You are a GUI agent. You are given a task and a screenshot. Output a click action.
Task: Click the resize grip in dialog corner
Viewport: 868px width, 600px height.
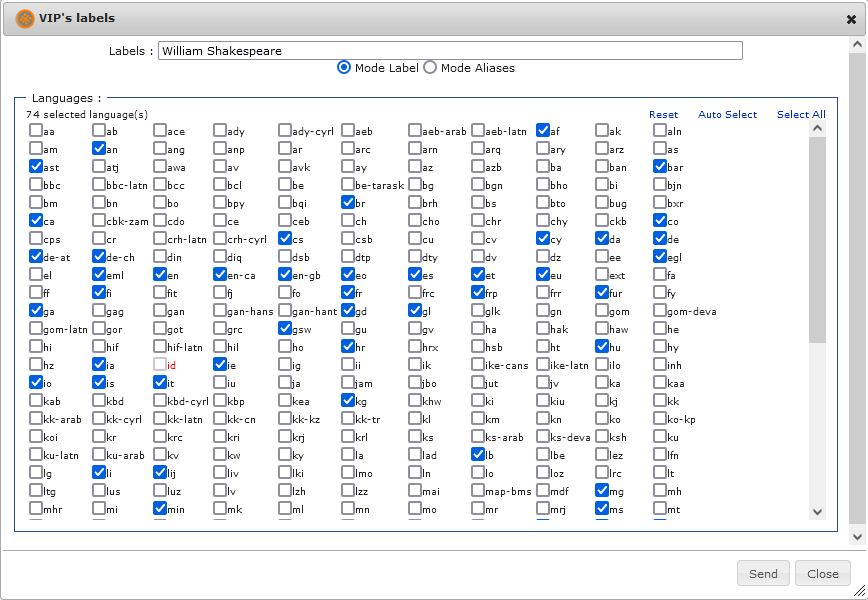[x=860, y=592]
